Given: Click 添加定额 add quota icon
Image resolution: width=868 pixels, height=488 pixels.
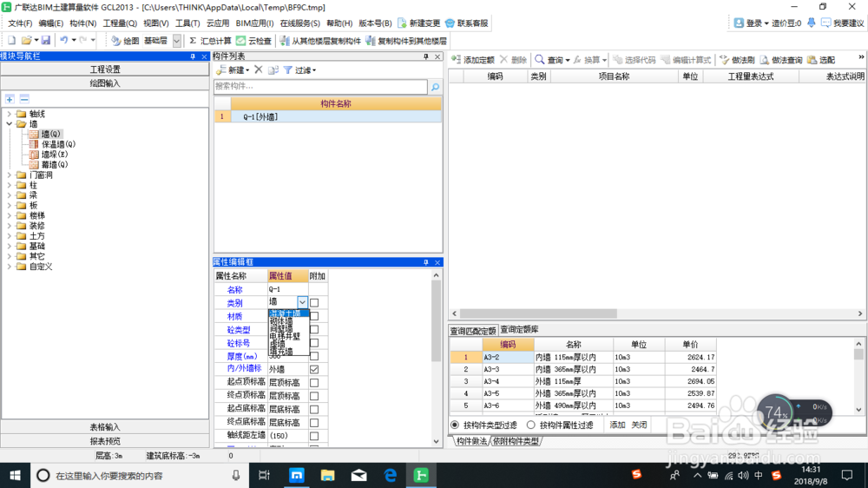Looking at the screenshot, I should pos(457,60).
